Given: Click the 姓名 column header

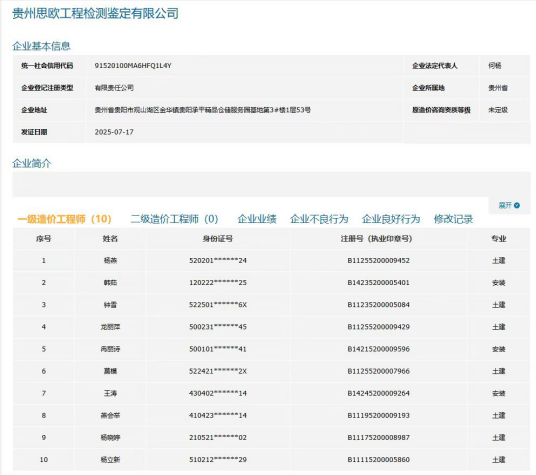Looking at the screenshot, I should tap(110, 239).
